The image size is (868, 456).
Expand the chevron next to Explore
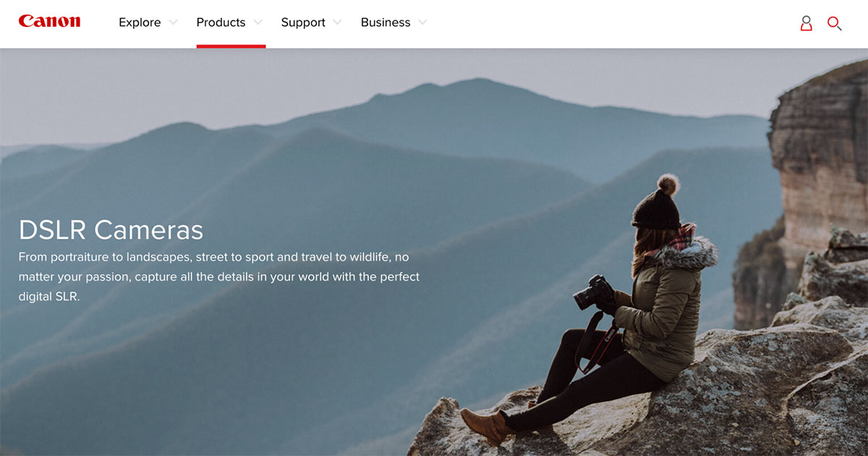point(173,22)
